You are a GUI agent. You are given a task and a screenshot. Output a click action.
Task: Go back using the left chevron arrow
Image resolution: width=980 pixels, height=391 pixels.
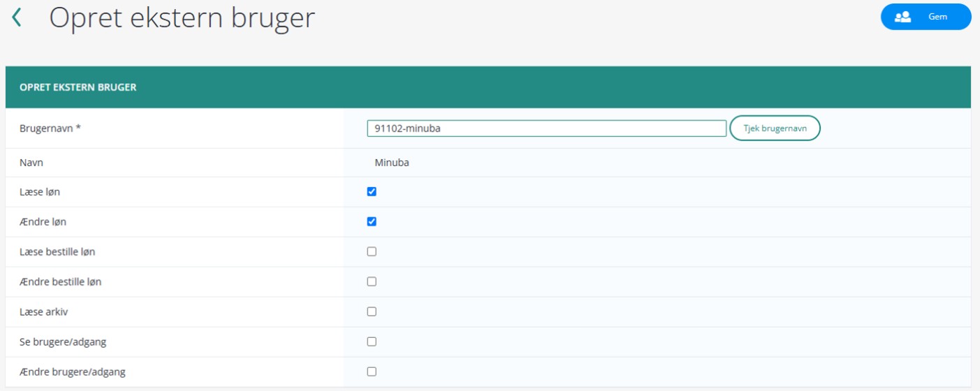pos(17,18)
